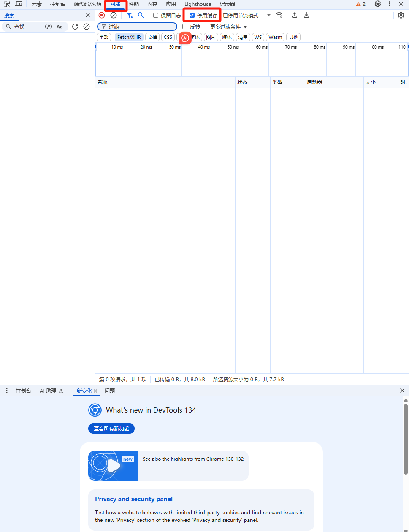Image resolution: width=409 pixels, height=532 pixels.
Task: Switch to the 问题 drawer tab
Action: [x=110, y=391]
